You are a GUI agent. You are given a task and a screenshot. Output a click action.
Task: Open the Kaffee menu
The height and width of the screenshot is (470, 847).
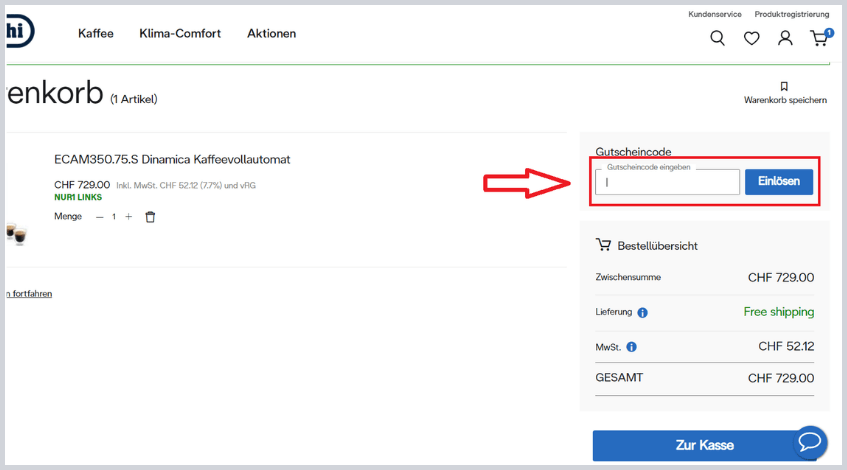click(96, 33)
